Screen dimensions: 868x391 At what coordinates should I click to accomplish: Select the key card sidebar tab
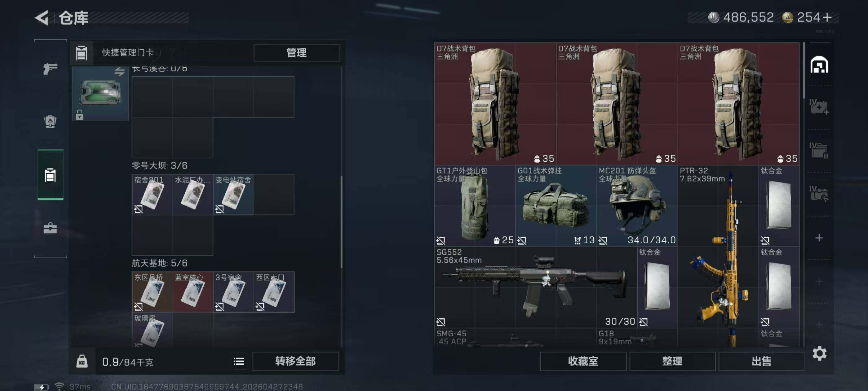(50, 175)
